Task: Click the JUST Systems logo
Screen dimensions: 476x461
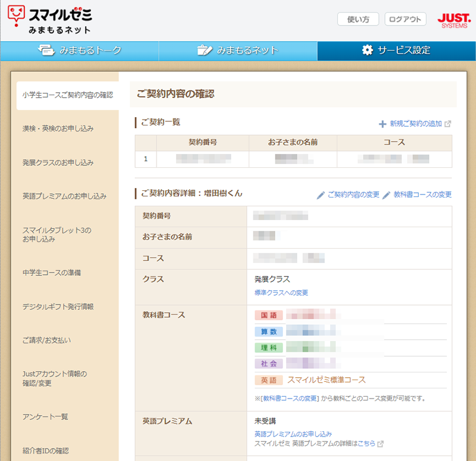Action: [453, 20]
